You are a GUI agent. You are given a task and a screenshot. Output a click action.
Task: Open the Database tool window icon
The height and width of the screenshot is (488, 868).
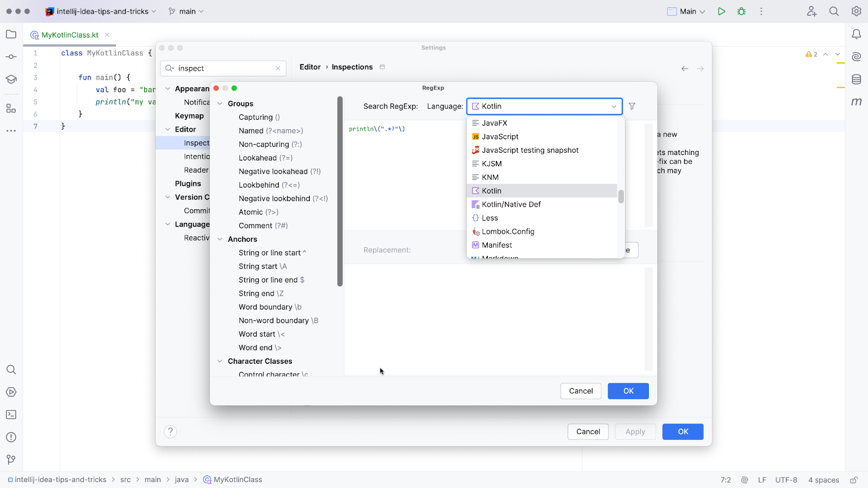point(857,79)
